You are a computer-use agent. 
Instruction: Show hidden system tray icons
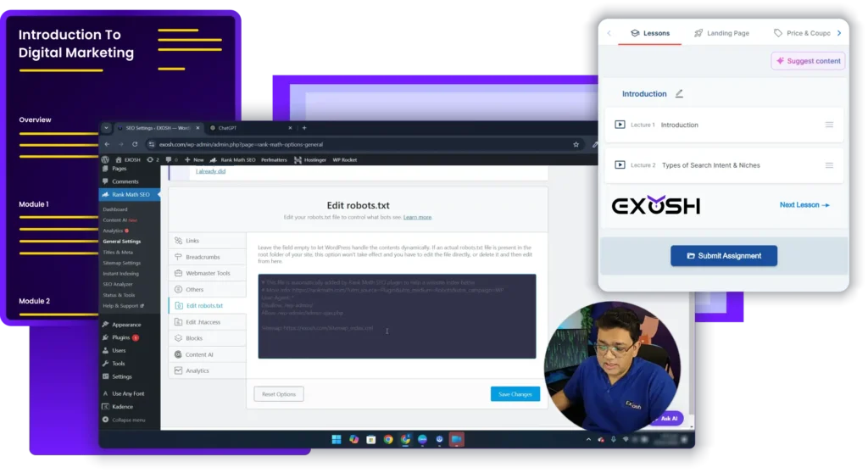pyautogui.click(x=588, y=440)
